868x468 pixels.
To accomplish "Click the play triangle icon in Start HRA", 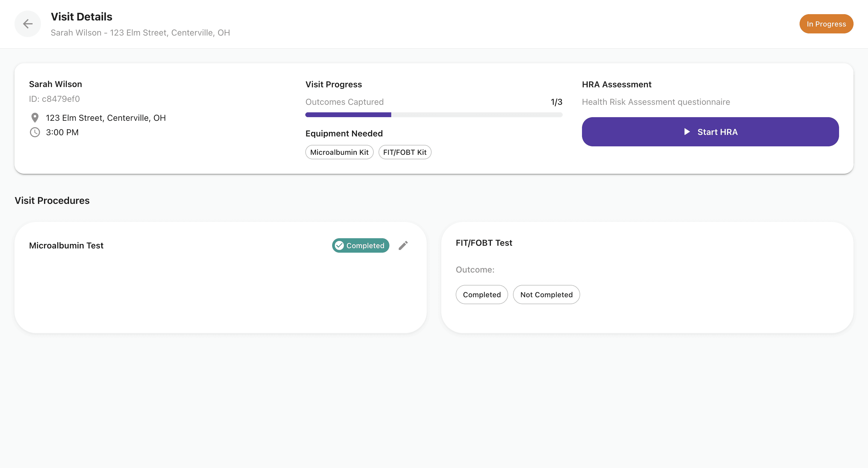I will point(687,132).
